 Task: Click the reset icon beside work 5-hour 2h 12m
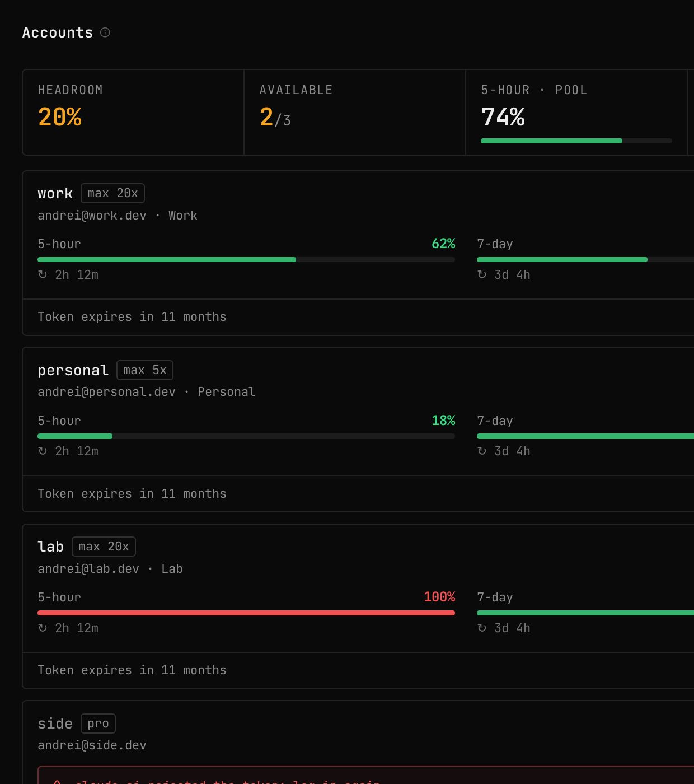pyautogui.click(x=43, y=274)
